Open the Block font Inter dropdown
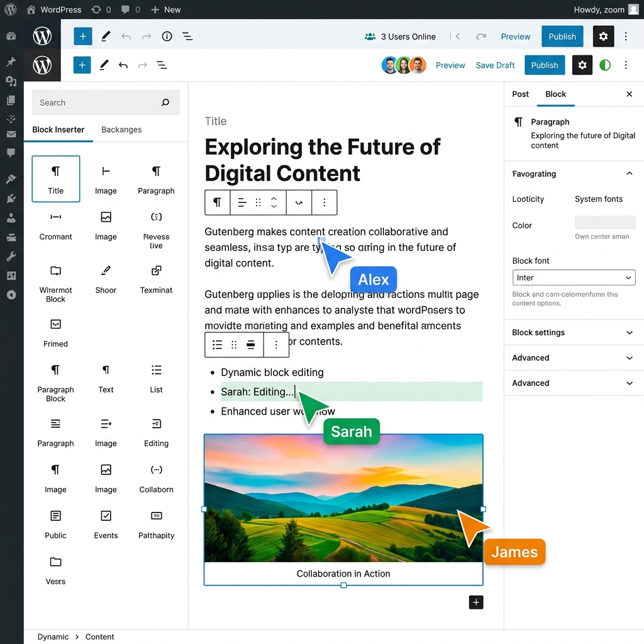 coord(574,277)
